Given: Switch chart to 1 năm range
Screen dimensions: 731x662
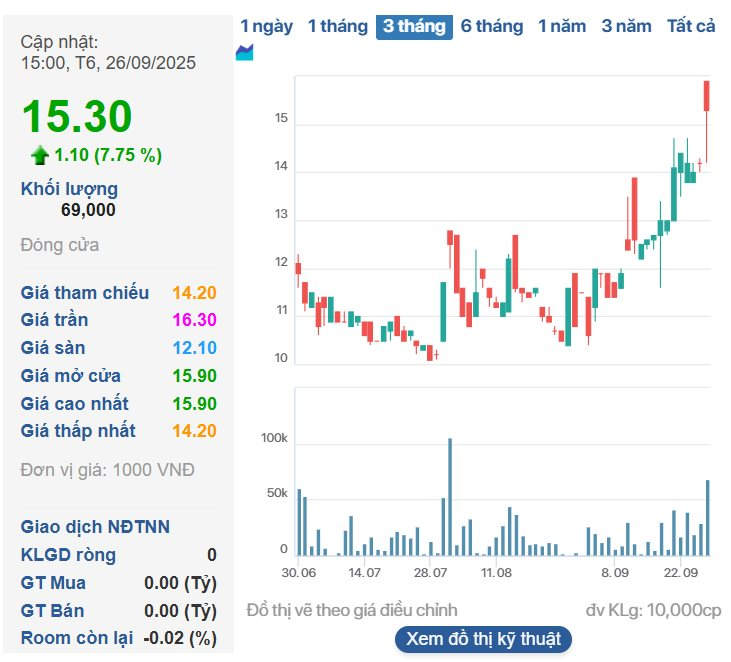Looking at the screenshot, I should (562, 26).
